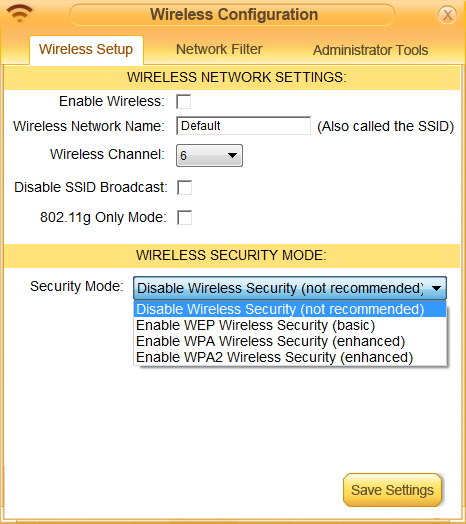Toggle Disable SSID Broadcast checkbox

pyautogui.click(x=185, y=187)
